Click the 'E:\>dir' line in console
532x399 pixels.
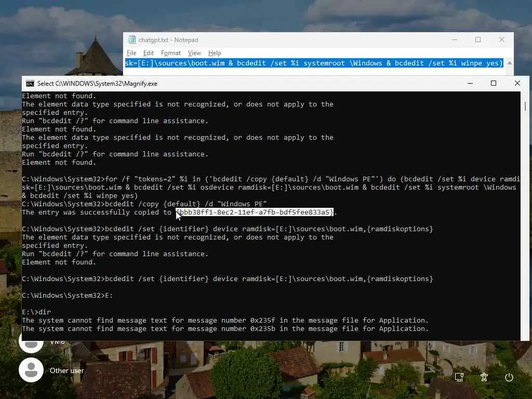36,312
